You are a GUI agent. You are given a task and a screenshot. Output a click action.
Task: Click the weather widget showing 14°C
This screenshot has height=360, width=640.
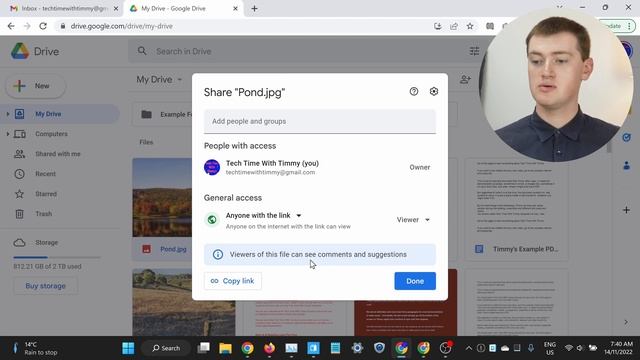coord(36,348)
